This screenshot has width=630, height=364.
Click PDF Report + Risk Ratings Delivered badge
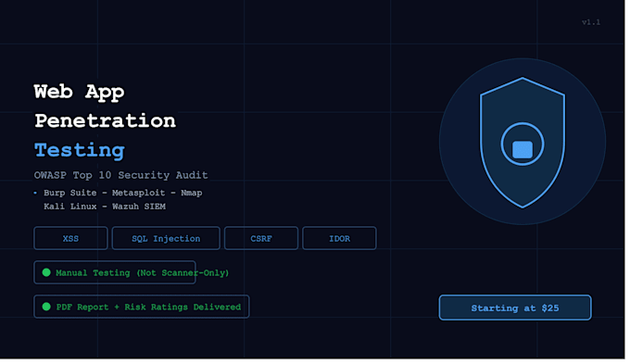(x=142, y=307)
